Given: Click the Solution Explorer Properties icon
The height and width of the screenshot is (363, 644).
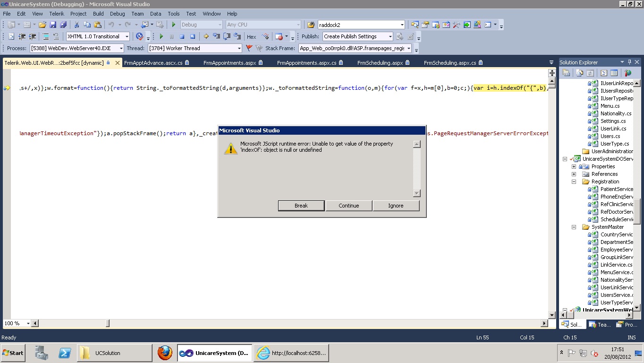Looking at the screenshot, I should coord(566,73).
